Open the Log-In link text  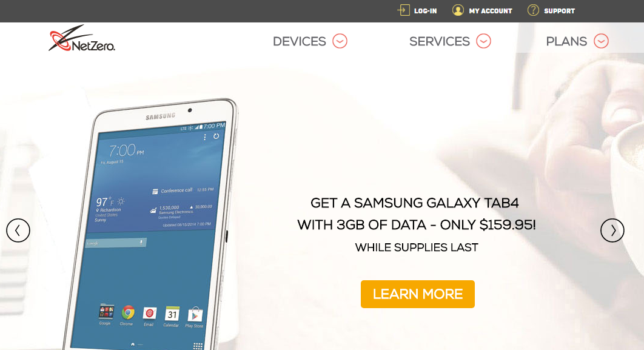pyautogui.click(x=426, y=11)
